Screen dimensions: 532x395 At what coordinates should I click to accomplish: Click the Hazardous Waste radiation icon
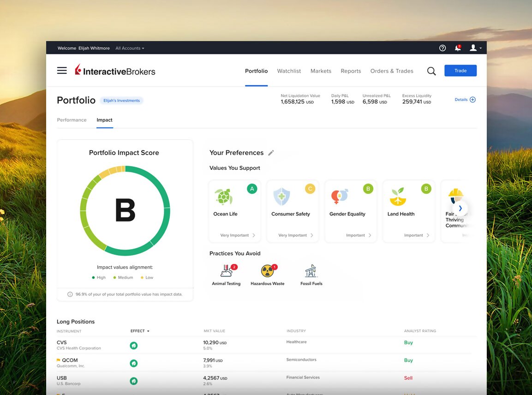[267, 272]
